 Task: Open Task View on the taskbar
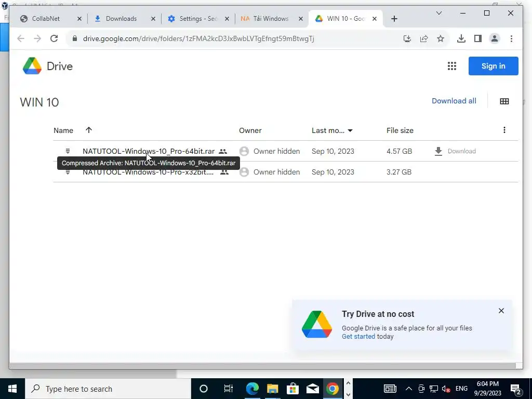coord(229,389)
